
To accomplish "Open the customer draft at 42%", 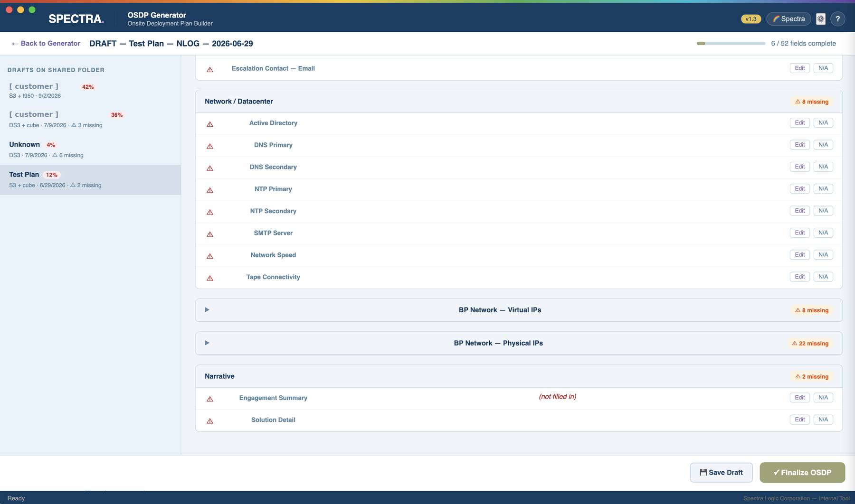I will point(90,91).
